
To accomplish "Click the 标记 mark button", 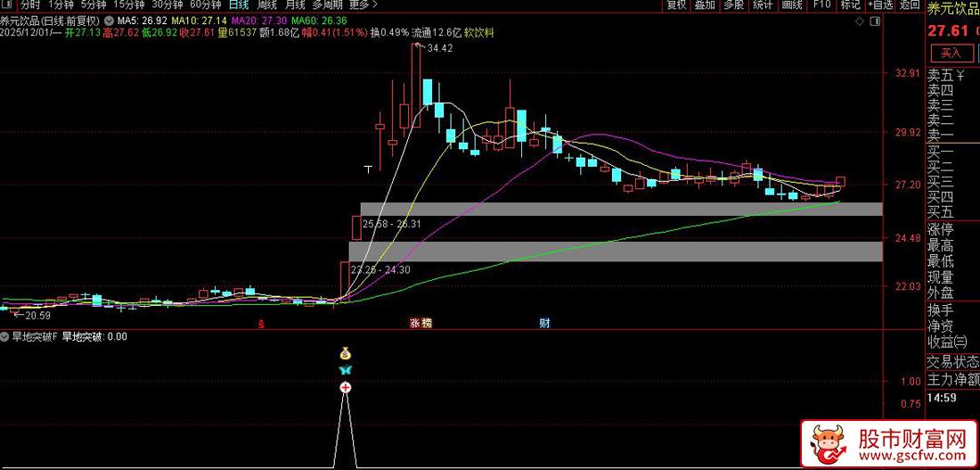I will coord(850,5).
